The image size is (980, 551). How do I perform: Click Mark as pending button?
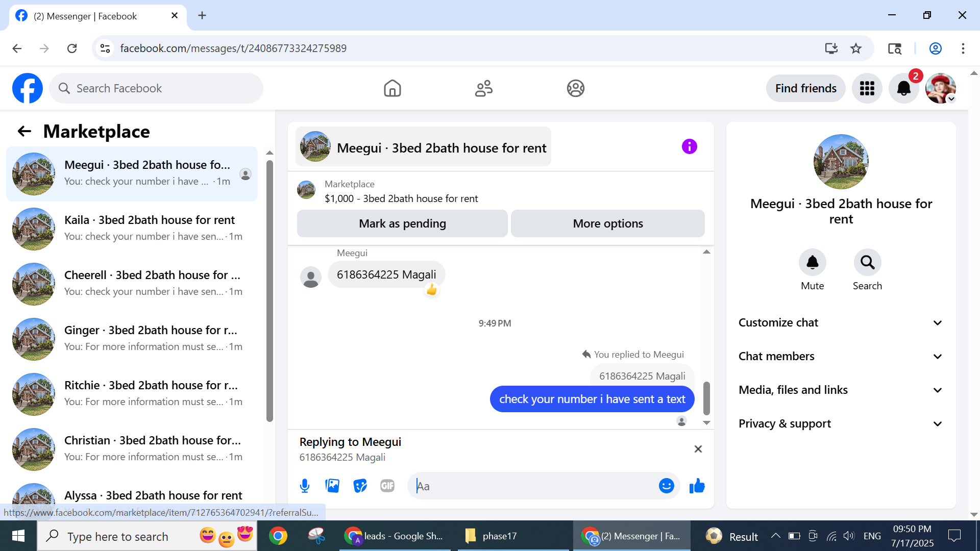point(402,223)
